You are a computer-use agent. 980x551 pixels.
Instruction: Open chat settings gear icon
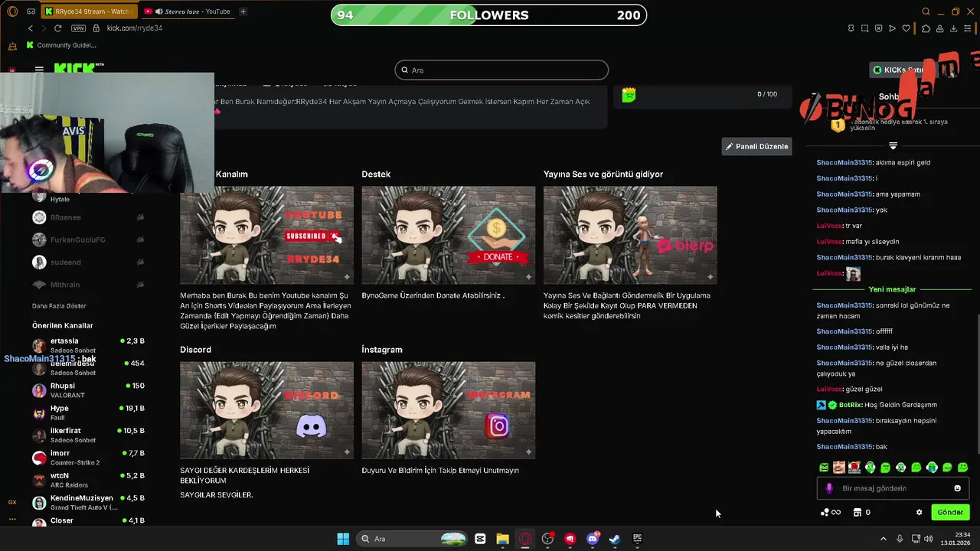click(919, 512)
